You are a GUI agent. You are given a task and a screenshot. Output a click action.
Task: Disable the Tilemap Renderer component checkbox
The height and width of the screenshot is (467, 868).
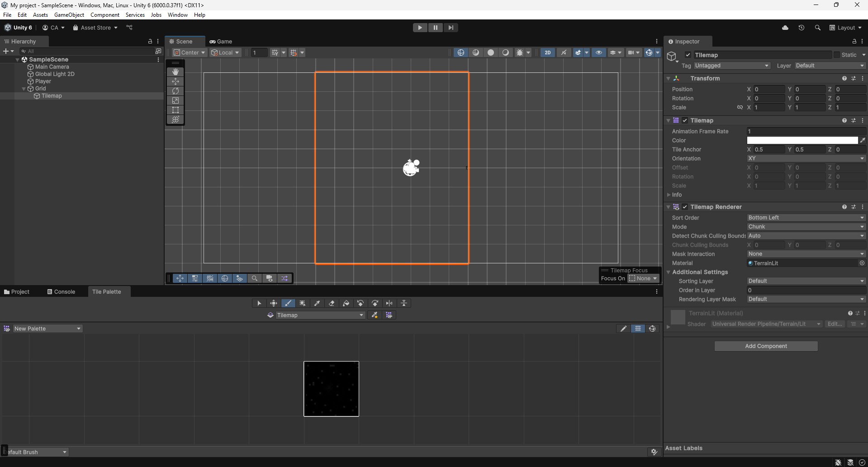click(685, 207)
